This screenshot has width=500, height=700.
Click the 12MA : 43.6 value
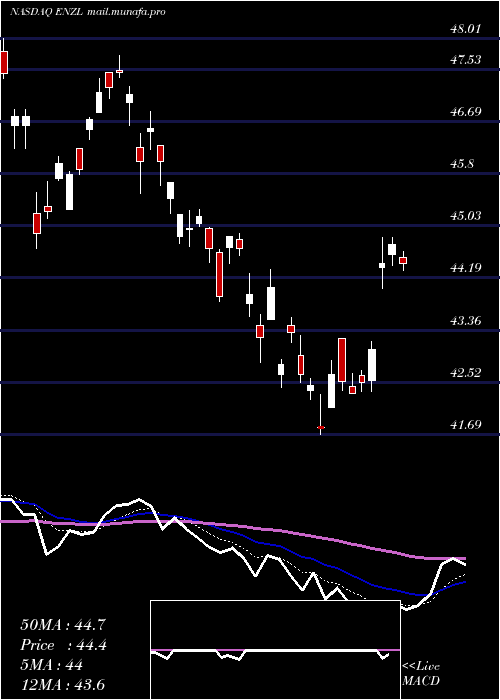[63, 685]
